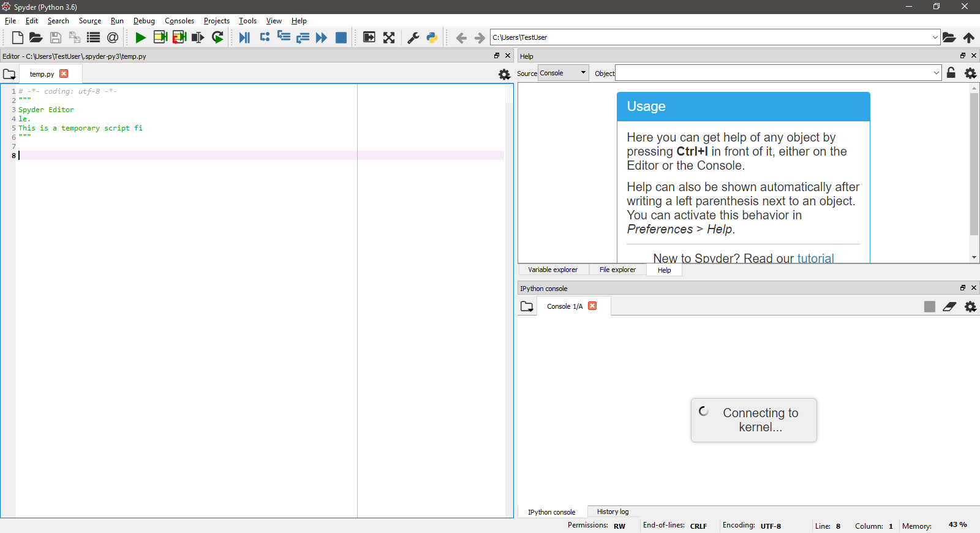
Task: Close the Console 1/A tab
Action: (592, 306)
